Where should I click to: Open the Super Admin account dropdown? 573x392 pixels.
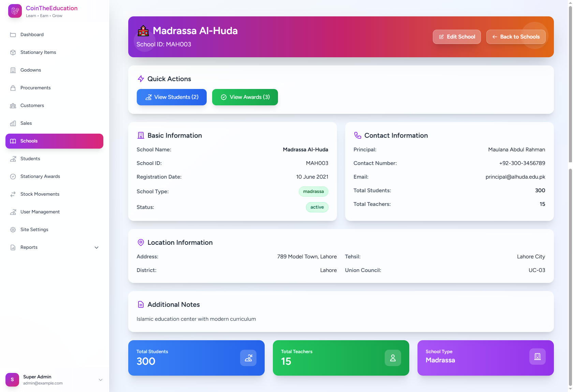point(101,380)
